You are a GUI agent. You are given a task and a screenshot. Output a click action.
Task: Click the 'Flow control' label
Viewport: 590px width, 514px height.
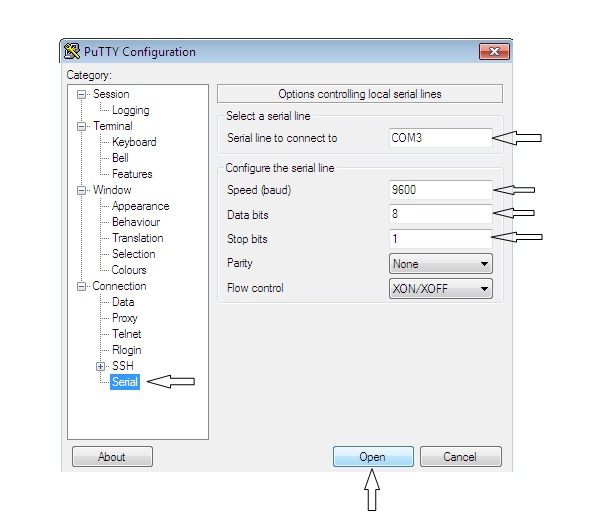(255, 288)
